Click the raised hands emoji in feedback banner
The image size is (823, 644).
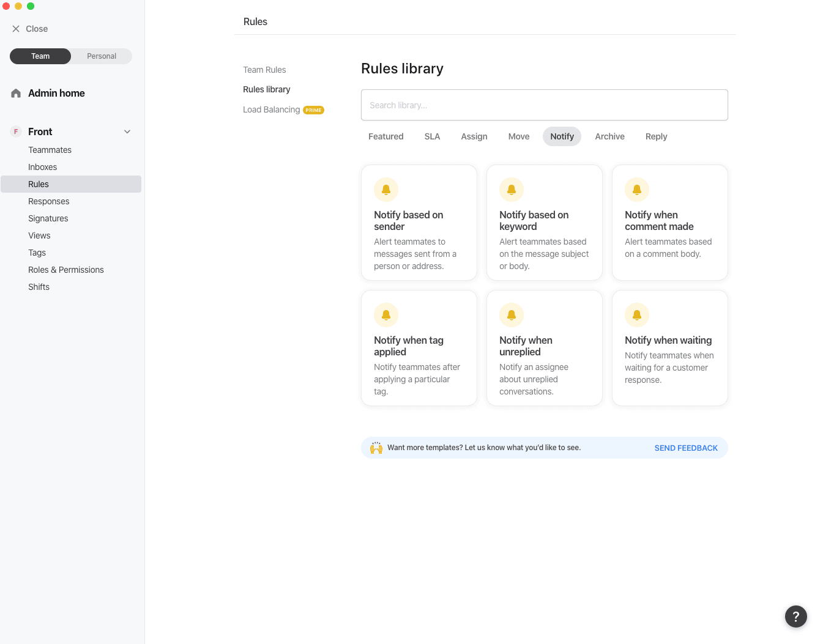tap(376, 448)
